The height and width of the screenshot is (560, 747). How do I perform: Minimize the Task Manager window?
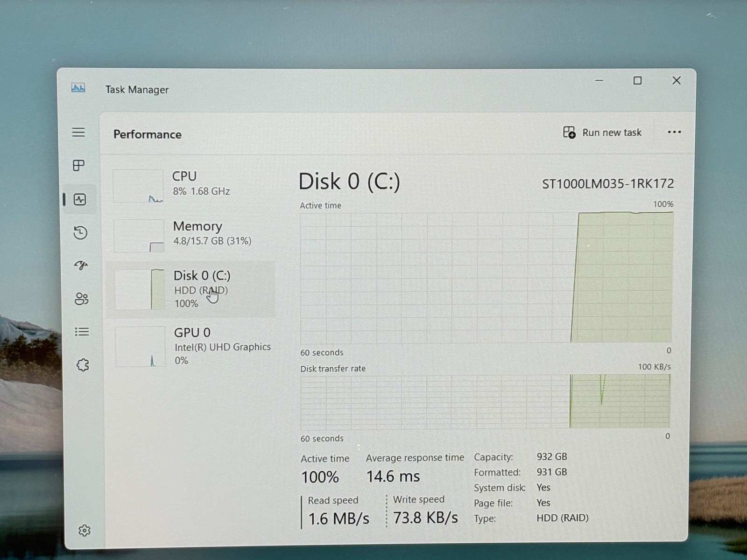pos(599,81)
